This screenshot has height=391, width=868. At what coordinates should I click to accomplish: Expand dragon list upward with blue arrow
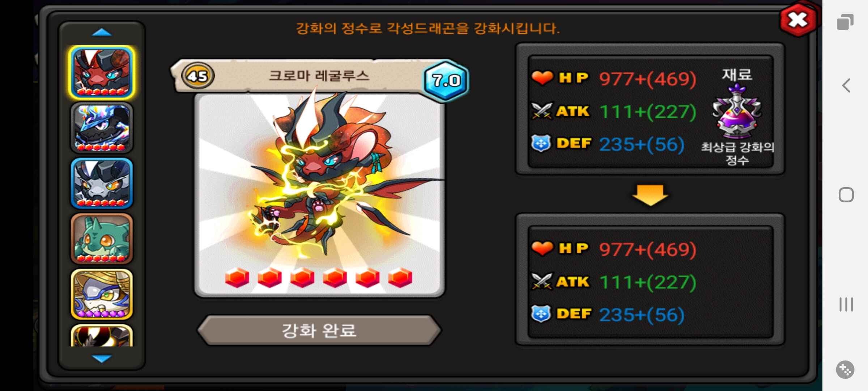click(x=102, y=33)
